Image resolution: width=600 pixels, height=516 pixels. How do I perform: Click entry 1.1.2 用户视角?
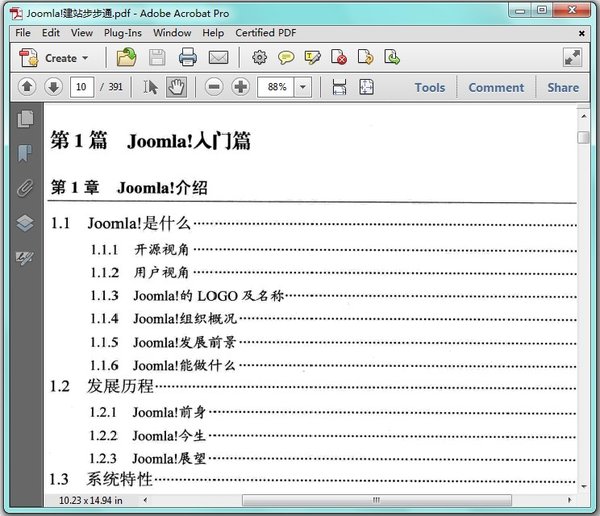tap(140, 273)
